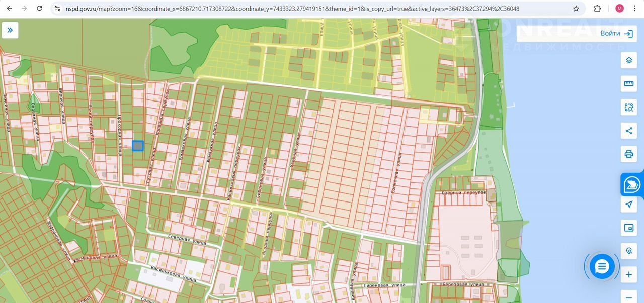This screenshot has height=303, width=644.
Task: Reload the page
Action: [40, 9]
